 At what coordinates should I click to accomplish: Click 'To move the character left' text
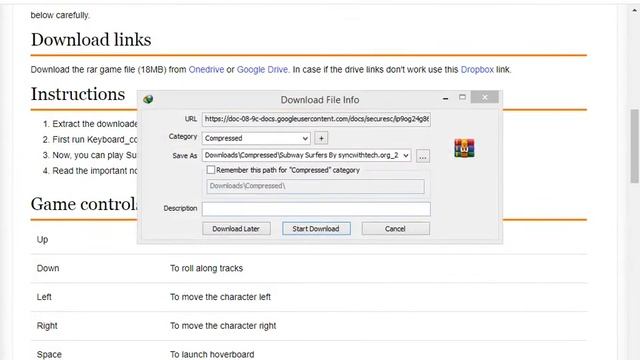pos(220,297)
